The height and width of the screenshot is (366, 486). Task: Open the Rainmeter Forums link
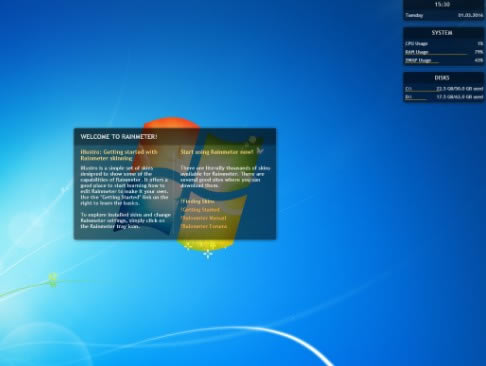(x=204, y=226)
